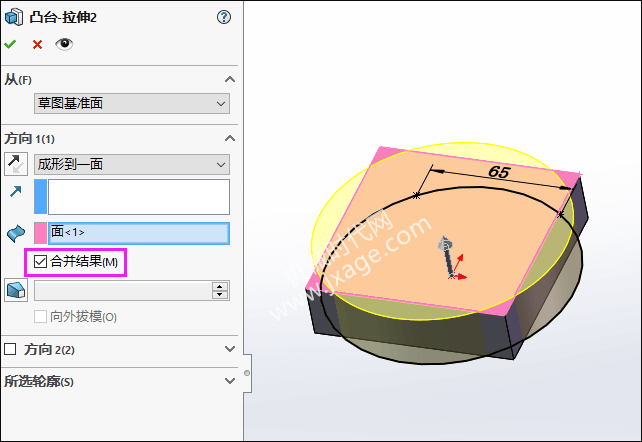Click the 凸台-拉伸2 feature icon
642x442 pixels.
(x=14, y=17)
